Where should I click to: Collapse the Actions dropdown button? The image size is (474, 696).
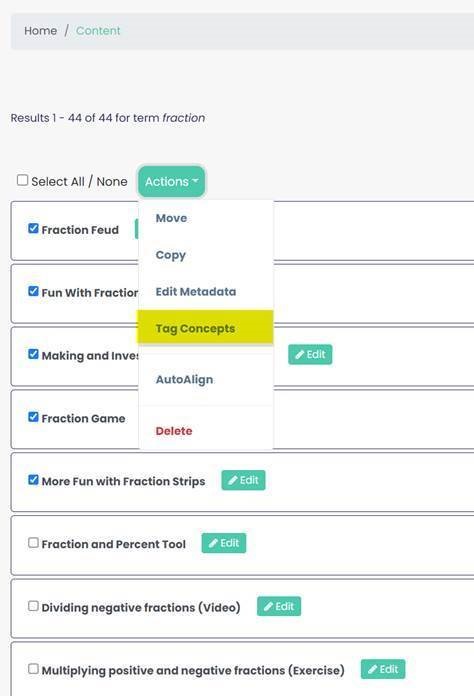click(x=171, y=182)
